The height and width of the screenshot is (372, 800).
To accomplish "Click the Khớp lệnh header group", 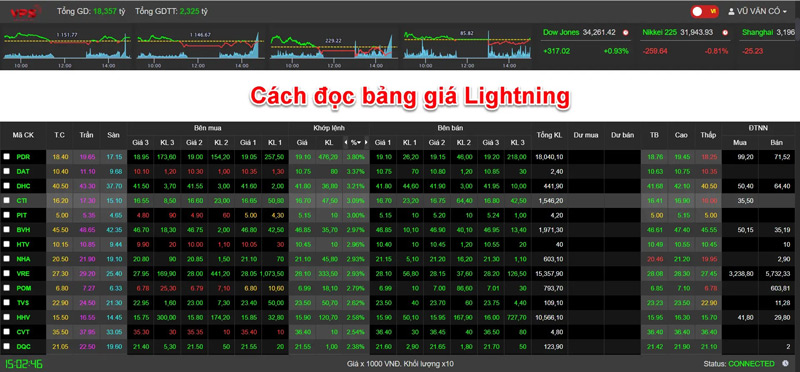I will point(329,128).
